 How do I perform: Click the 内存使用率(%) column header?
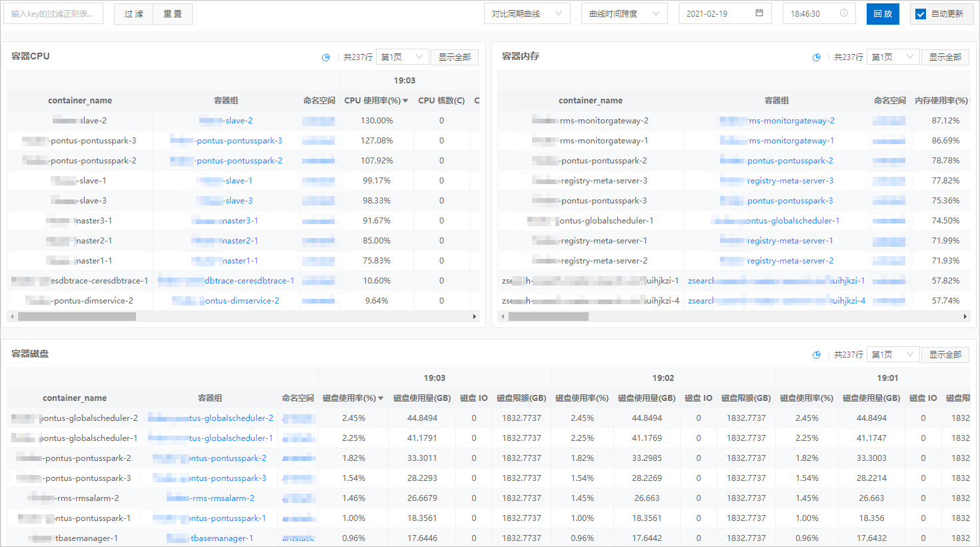coord(941,101)
